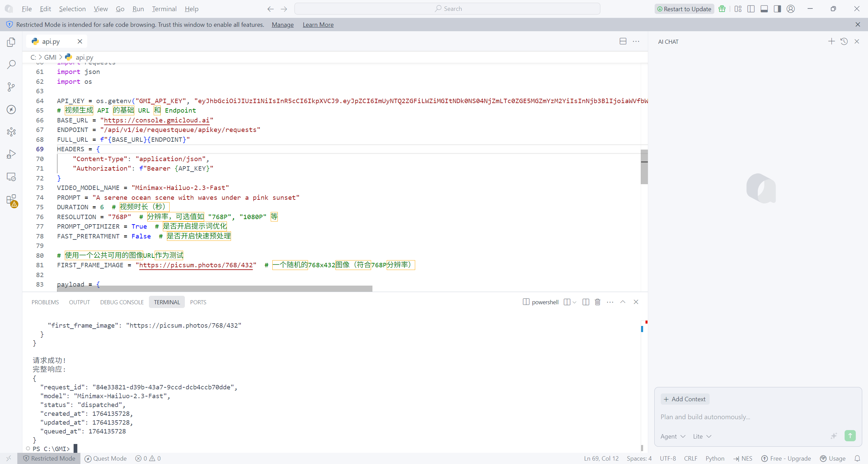
Task: Open the Terminal menu
Action: [x=164, y=9]
